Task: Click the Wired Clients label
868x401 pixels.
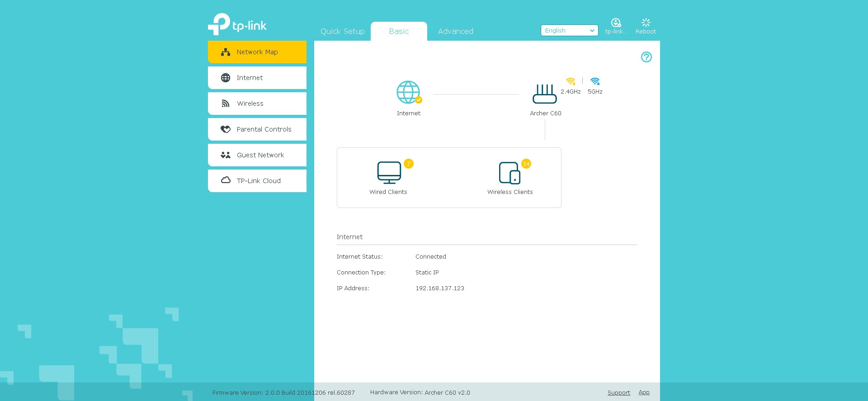Action: (x=388, y=192)
